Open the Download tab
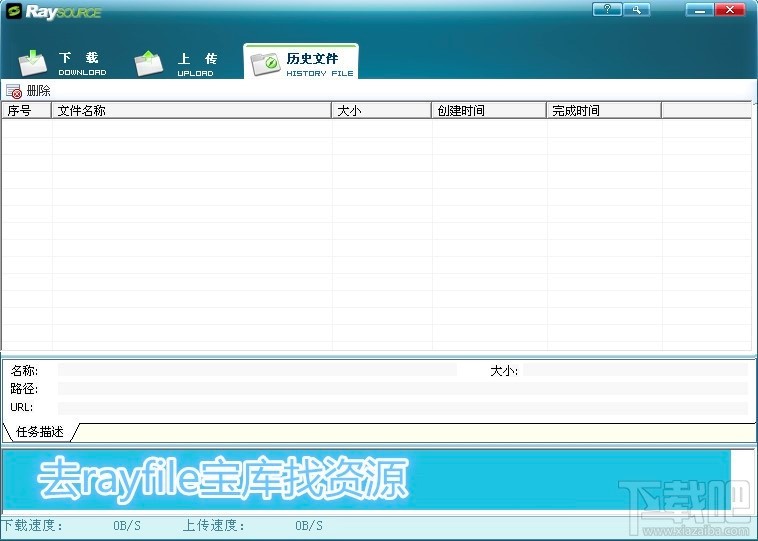The width and height of the screenshot is (758, 541). pyautogui.click(x=62, y=63)
